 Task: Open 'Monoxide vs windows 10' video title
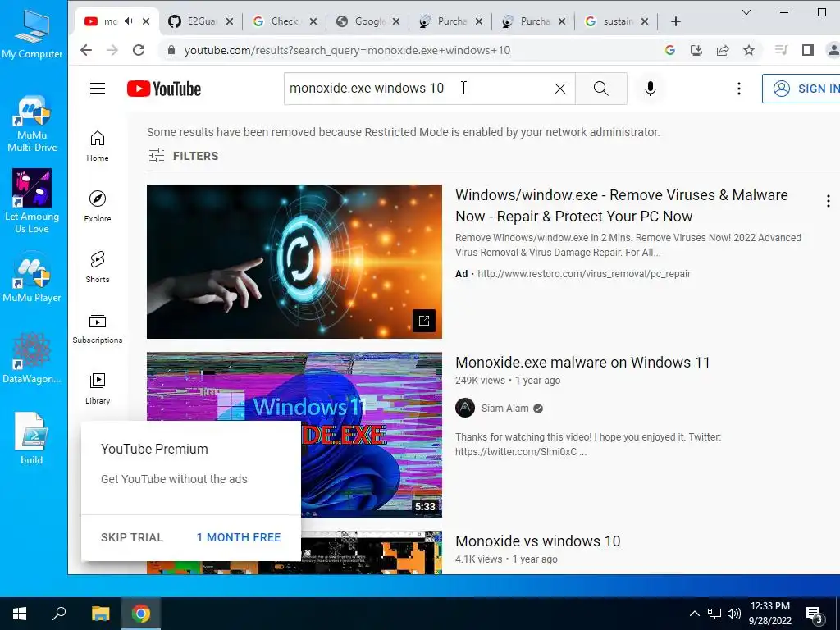pyautogui.click(x=538, y=541)
